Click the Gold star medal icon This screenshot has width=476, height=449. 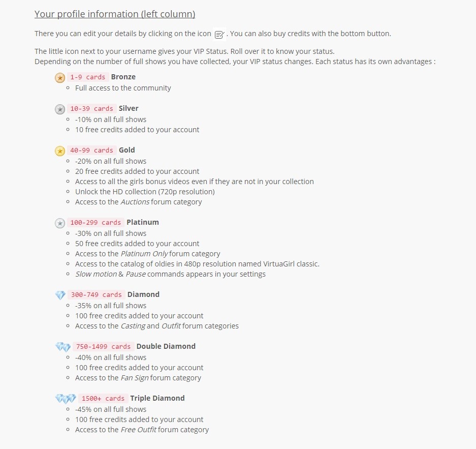(x=60, y=151)
